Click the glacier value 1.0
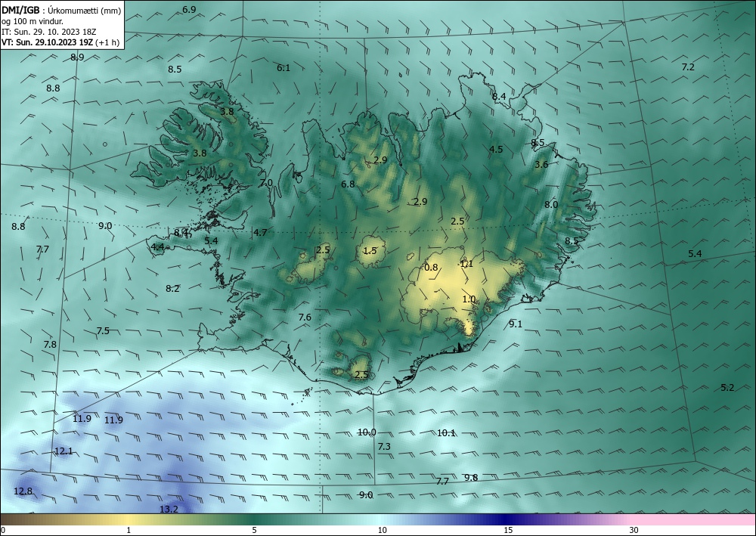756x536 pixels. (469, 299)
